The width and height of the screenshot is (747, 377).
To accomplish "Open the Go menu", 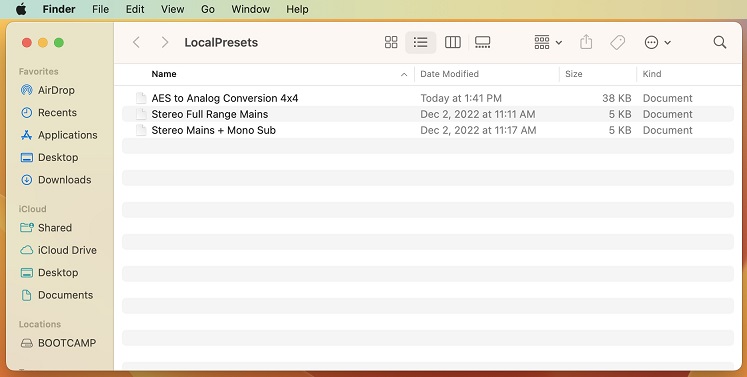I will tap(208, 9).
